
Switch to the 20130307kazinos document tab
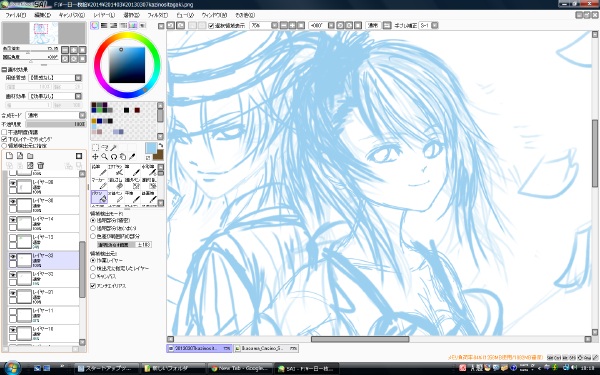coord(200,349)
